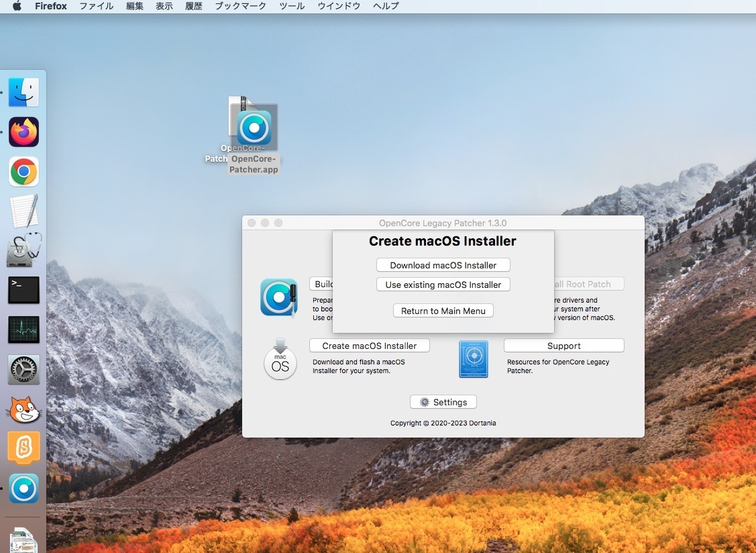Open the Support button

click(563, 346)
